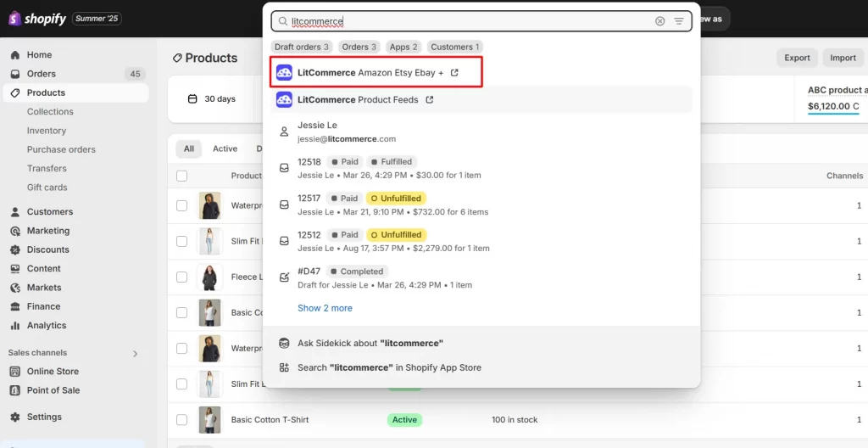Filter results by Draft orders 3
868x448 pixels.
coord(301,48)
